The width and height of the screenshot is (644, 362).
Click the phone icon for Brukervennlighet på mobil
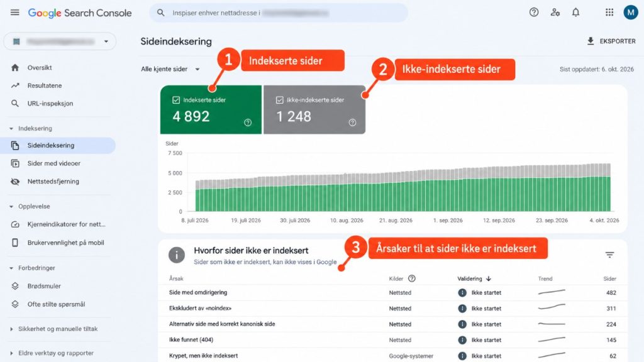coord(15,243)
